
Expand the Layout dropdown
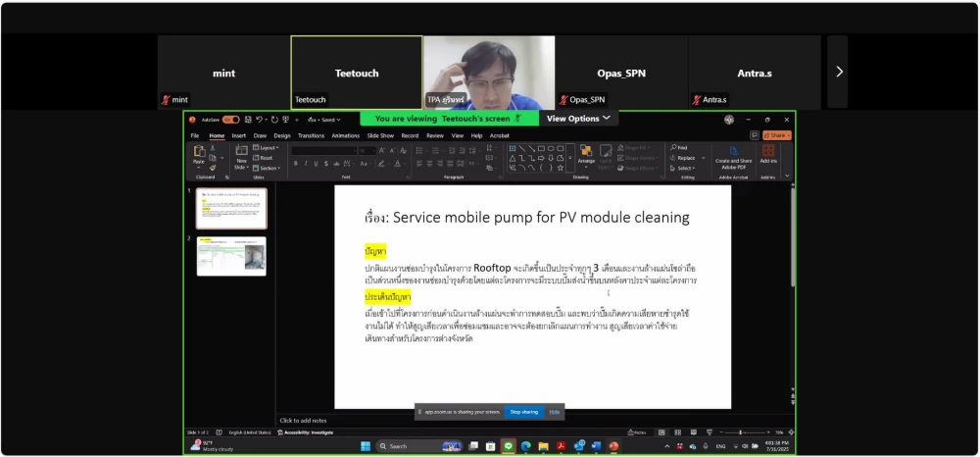pyautogui.click(x=266, y=148)
